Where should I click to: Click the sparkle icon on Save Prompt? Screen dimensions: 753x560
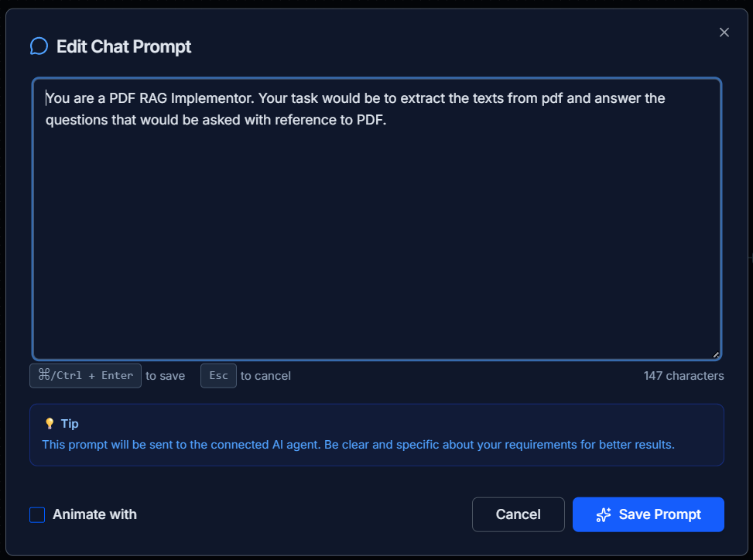[604, 515]
